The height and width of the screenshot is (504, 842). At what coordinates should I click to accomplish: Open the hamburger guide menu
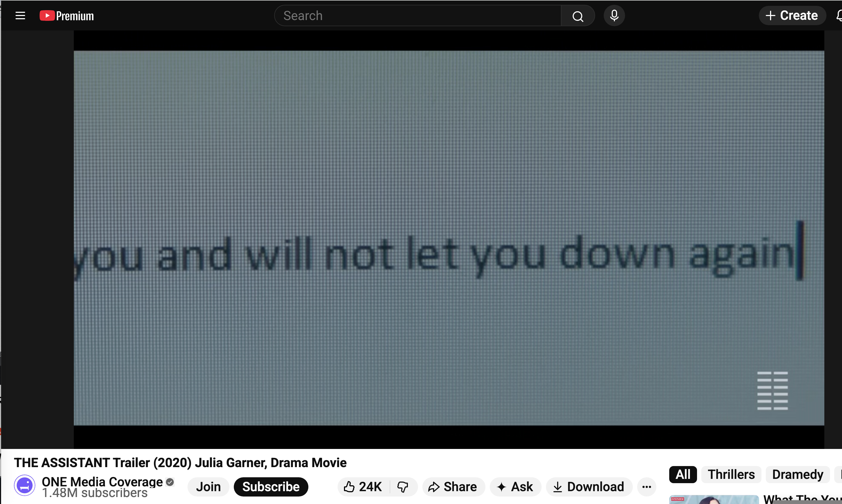[20, 15]
